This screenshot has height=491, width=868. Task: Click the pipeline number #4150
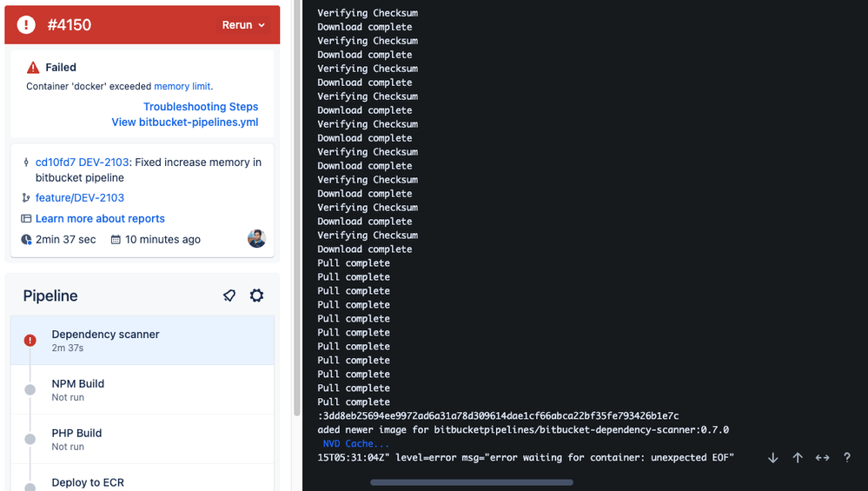[70, 25]
